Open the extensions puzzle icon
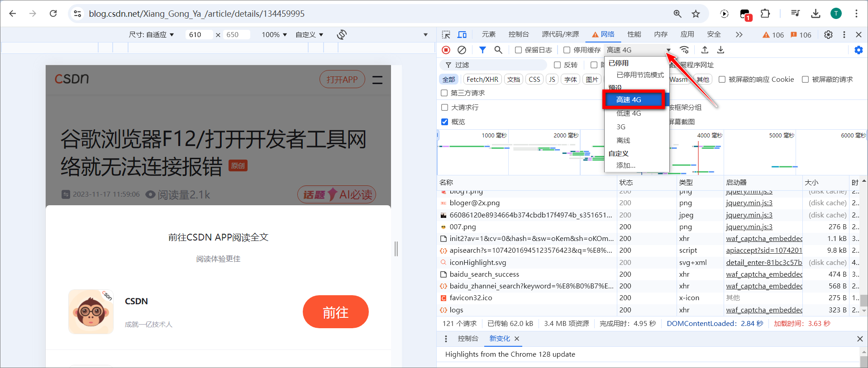 click(765, 14)
